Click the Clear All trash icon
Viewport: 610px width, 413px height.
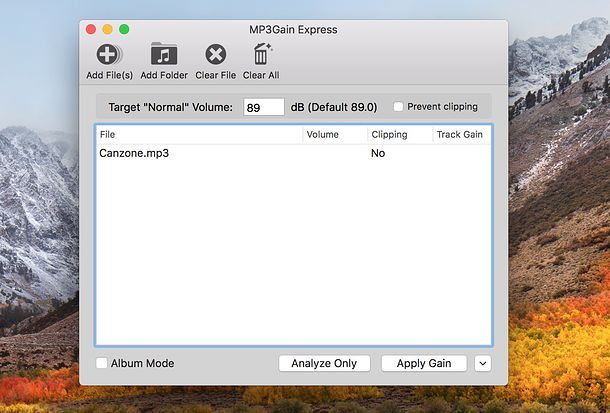(262, 54)
